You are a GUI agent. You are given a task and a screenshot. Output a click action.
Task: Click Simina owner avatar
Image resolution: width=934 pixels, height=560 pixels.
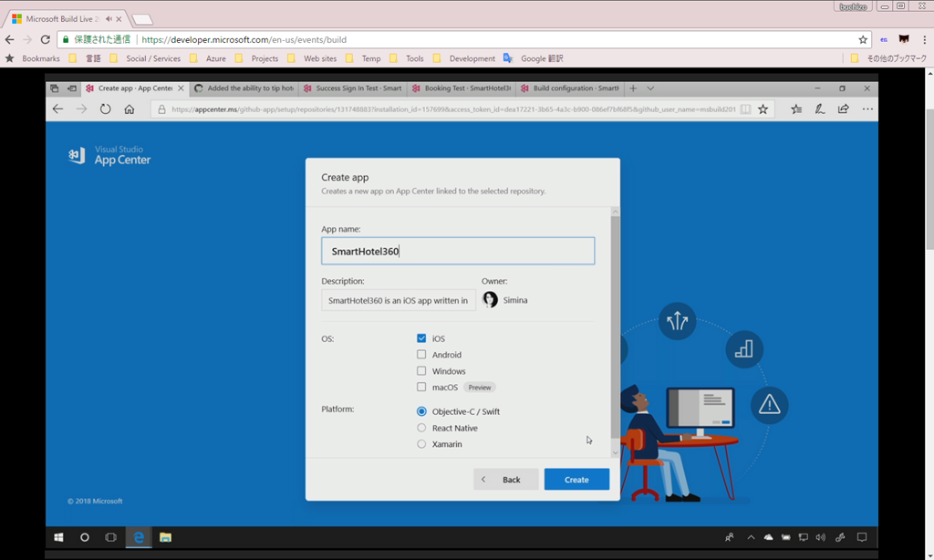coord(491,300)
